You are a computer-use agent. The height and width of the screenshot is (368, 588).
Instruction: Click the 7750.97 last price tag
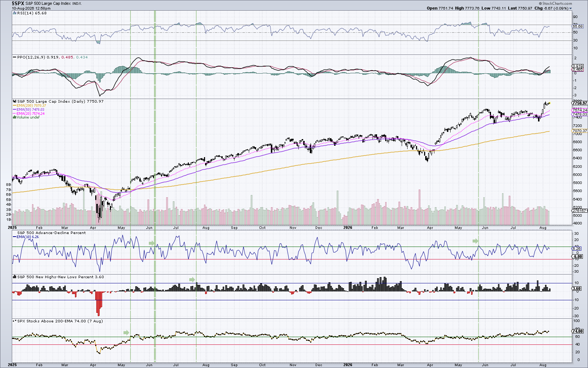point(580,103)
